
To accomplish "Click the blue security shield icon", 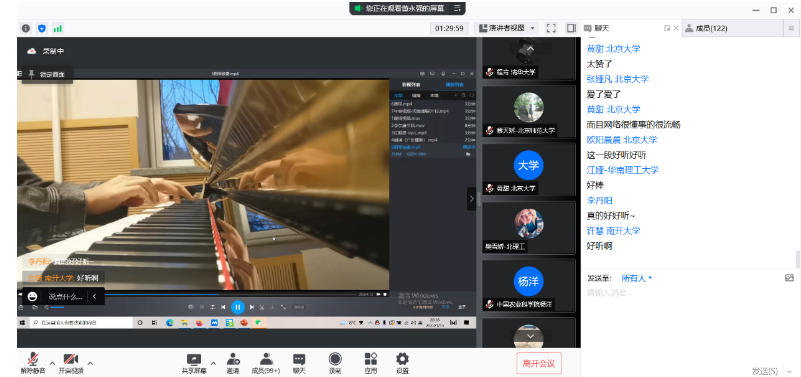I will tap(42, 29).
